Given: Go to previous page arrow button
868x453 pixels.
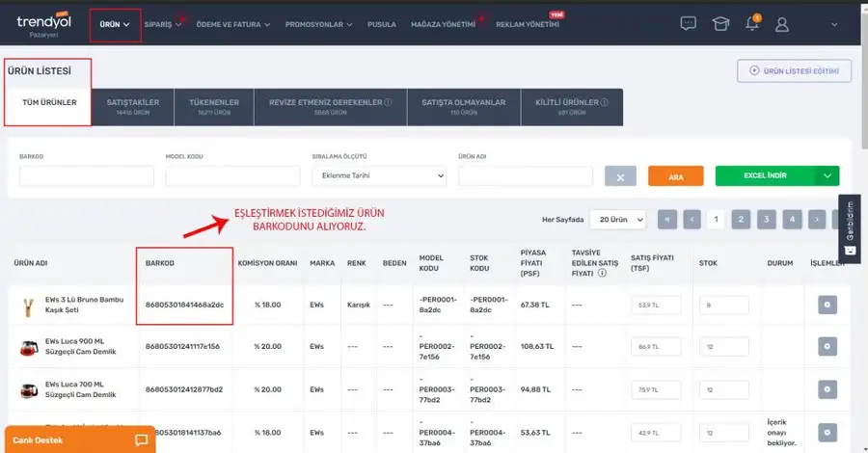Looking at the screenshot, I should pos(692,220).
